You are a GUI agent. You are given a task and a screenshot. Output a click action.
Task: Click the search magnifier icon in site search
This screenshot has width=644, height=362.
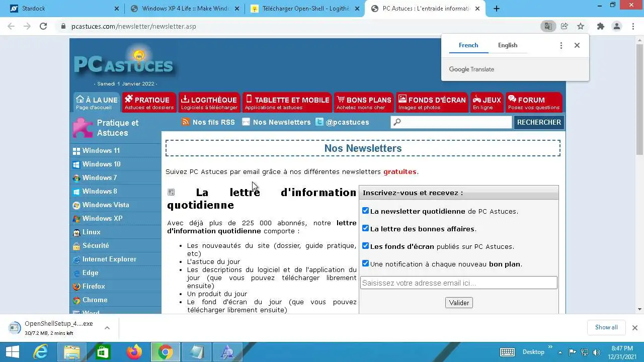(397, 122)
